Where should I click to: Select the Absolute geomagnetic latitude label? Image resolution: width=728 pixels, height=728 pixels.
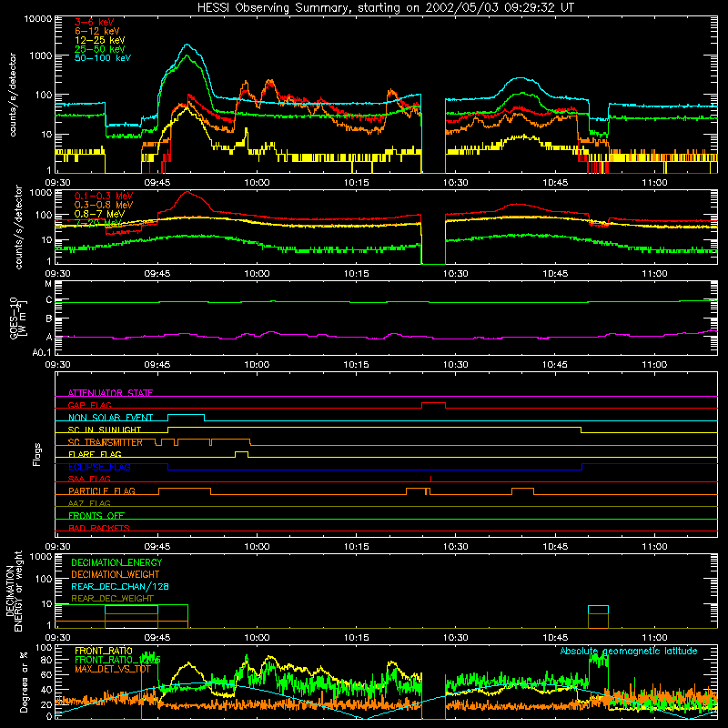pos(629,651)
